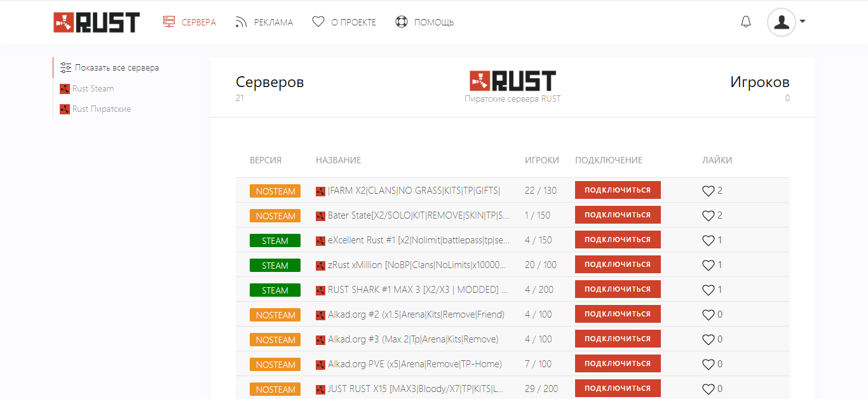868x399 pixels.
Task: Click the ЛАЙКИ column header
Action: (717, 160)
